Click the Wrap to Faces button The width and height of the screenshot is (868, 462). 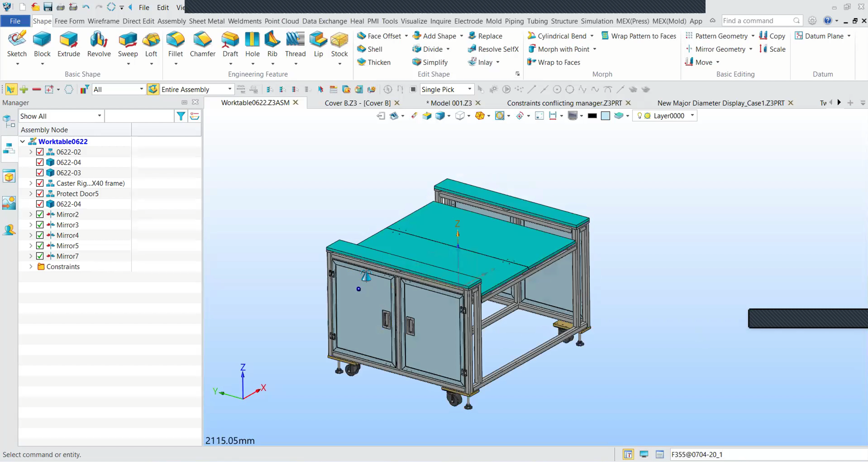[x=558, y=63]
